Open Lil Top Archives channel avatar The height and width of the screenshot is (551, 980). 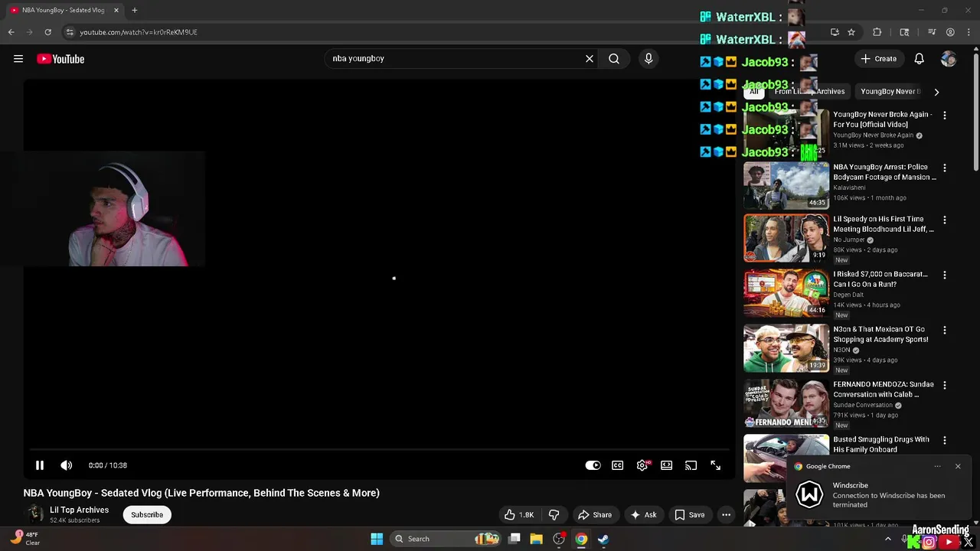pyautogui.click(x=34, y=514)
